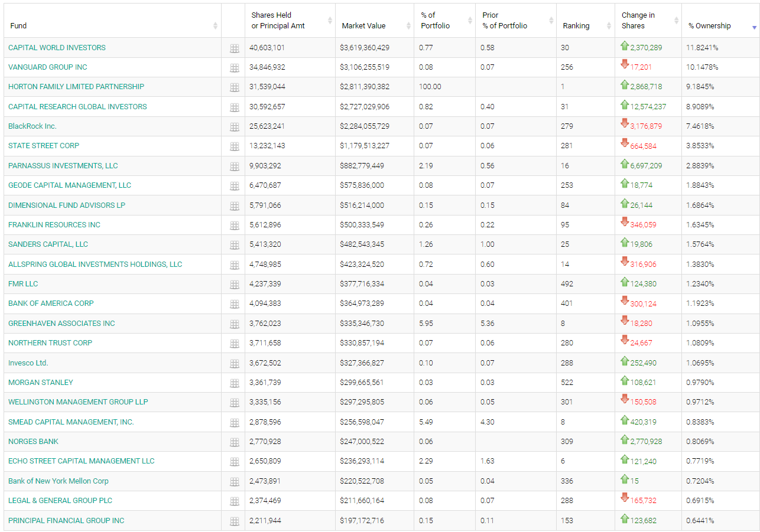Click grid icon in MORGAN STANLEY row
Screen dimensions: 760x532
(234, 383)
